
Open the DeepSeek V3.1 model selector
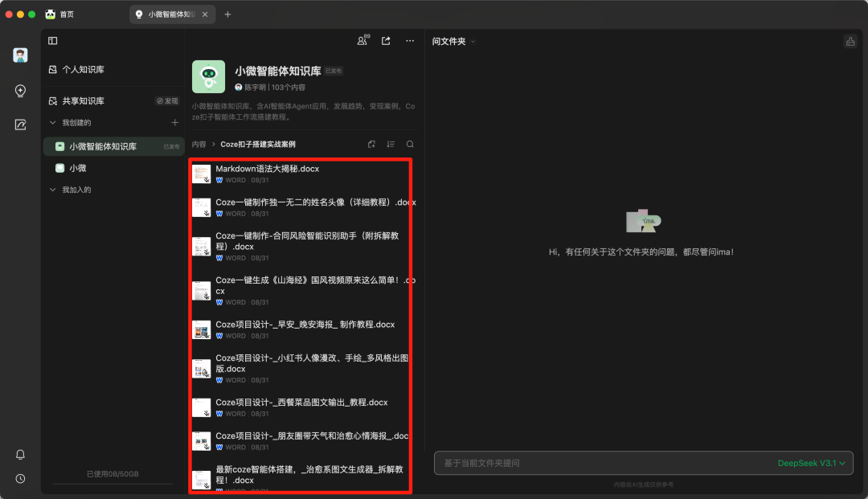point(811,464)
